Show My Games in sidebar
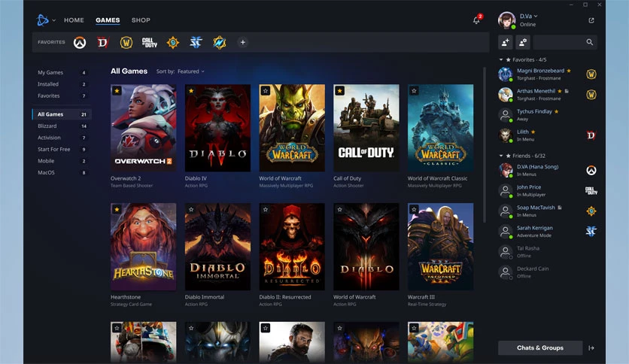The image size is (629, 364). tap(62, 72)
